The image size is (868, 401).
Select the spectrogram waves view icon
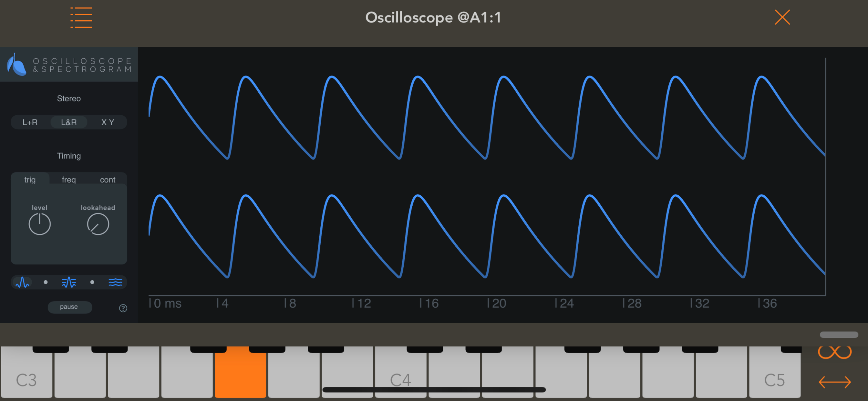[115, 282]
